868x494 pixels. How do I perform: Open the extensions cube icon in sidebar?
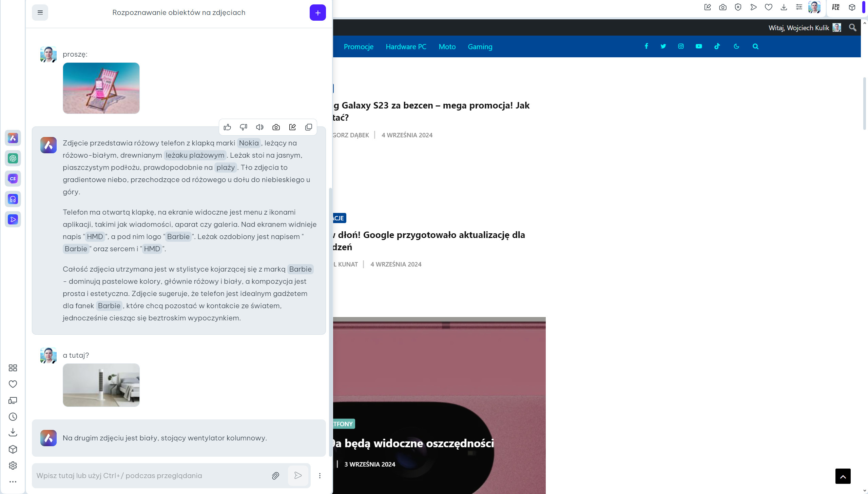tap(13, 450)
